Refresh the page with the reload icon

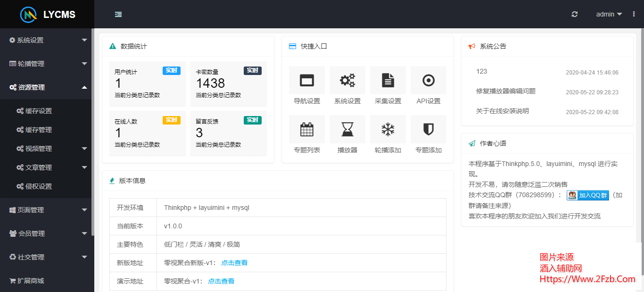(574, 14)
